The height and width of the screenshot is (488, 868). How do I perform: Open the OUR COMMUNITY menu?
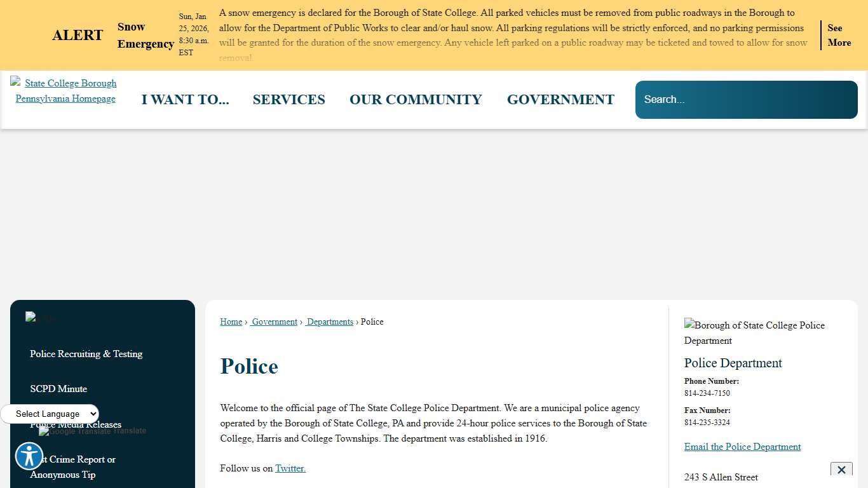pos(416,99)
